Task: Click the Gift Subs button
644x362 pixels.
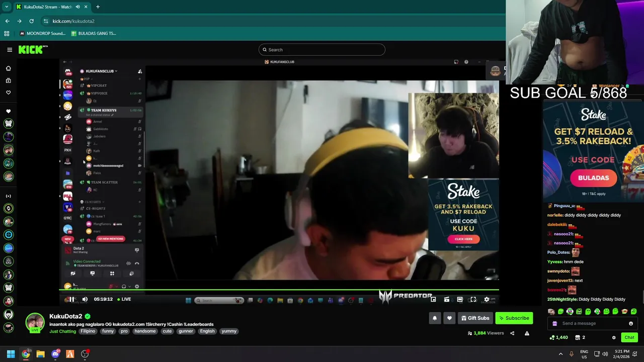Action: (x=475, y=318)
